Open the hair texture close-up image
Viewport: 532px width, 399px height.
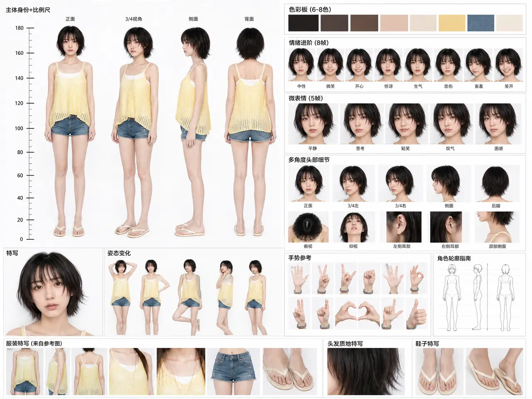(366, 371)
